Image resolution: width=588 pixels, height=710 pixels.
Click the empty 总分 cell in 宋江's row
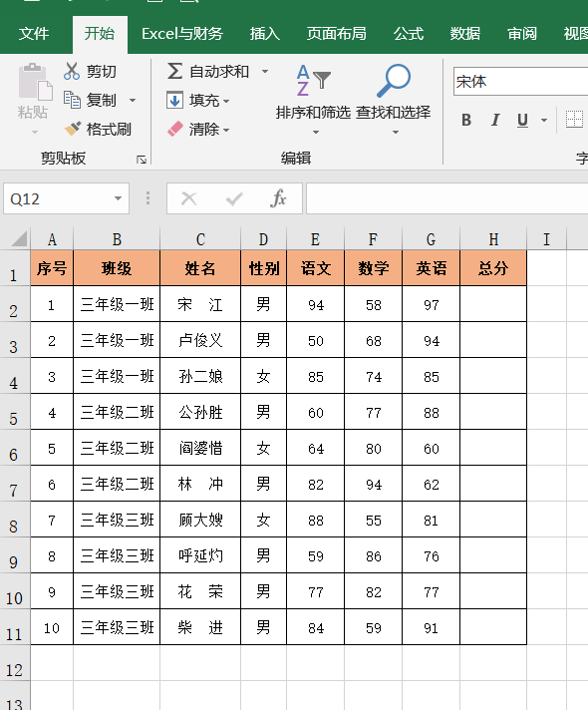point(493,304)
